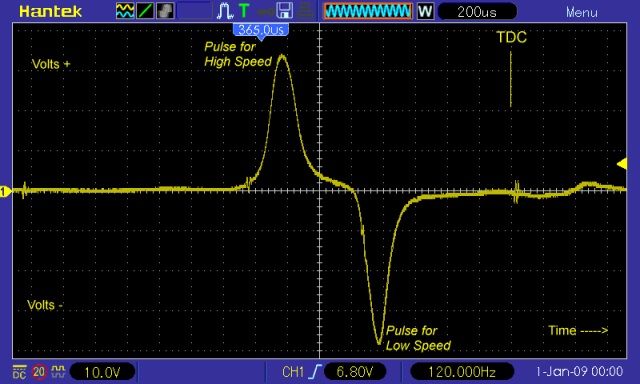Click the yellow trigger level arrow marker
The width and height of the screenshot is (640, 384).
622,164
